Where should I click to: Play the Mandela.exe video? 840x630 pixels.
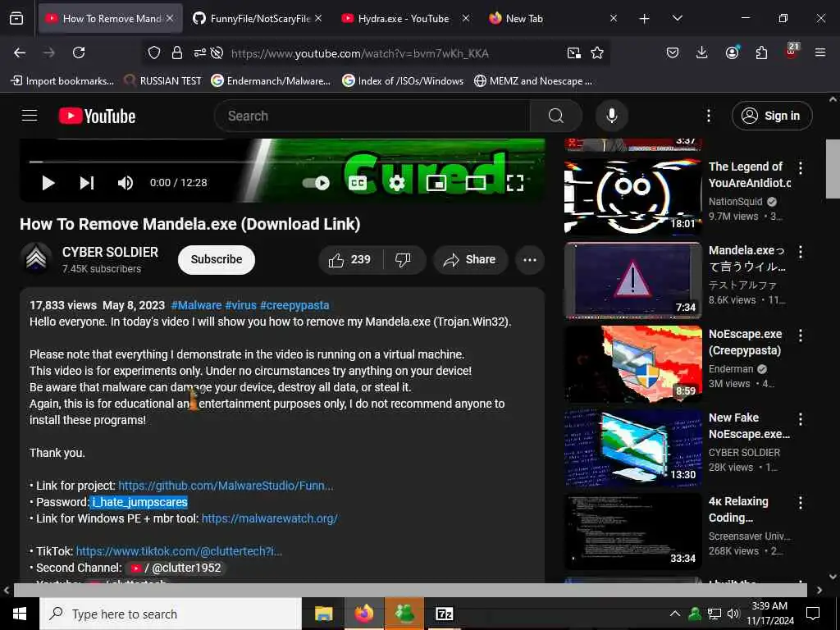pyautogui.click(x=48, y=183)
